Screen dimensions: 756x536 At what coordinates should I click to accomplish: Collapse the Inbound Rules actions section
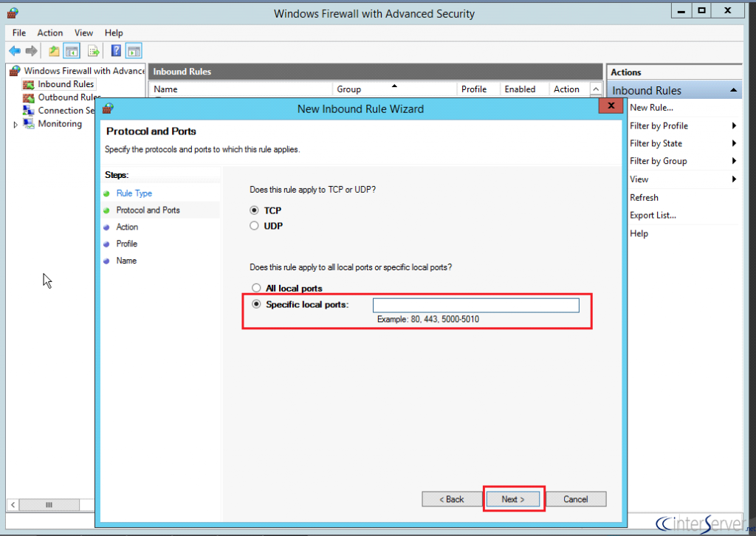(733, 90)
